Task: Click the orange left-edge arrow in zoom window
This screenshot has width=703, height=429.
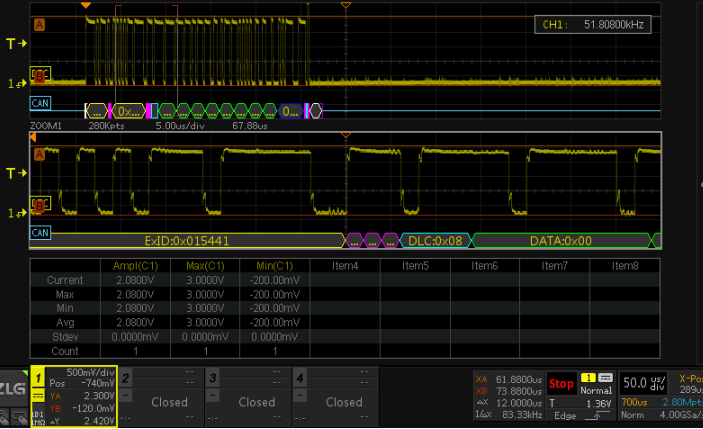Action: [33, 138]
